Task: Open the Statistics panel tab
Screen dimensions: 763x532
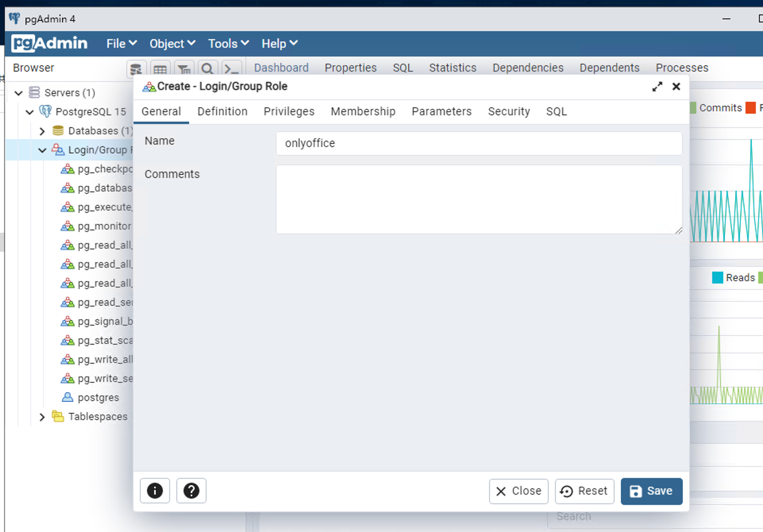Action: (x=453, y=68)
